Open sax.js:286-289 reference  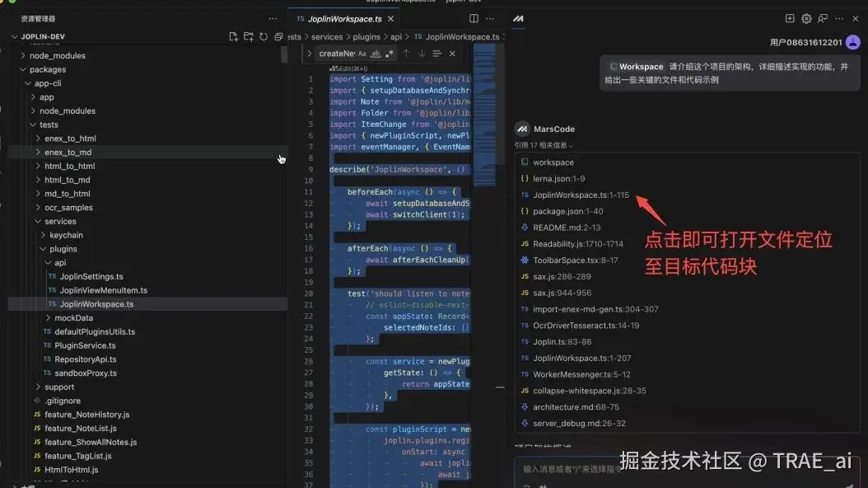click(x=562, y=276)
